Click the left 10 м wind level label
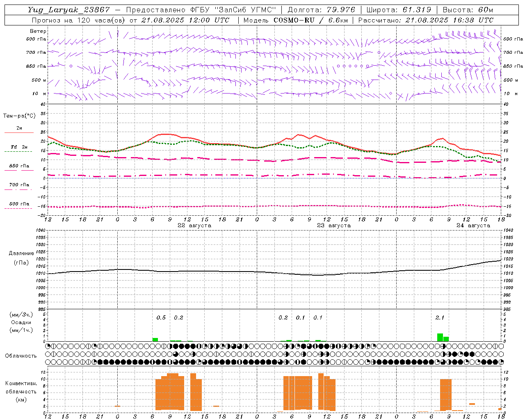 [40, 94]
